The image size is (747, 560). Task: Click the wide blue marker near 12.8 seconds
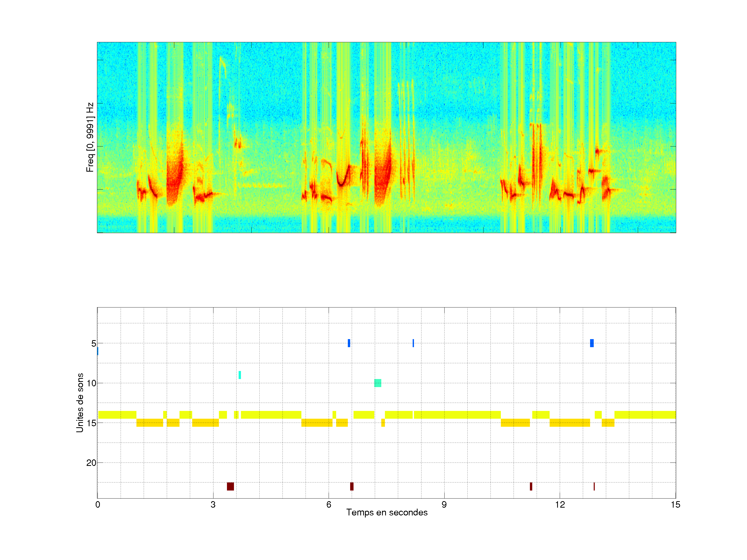click(x=592, y=343)
